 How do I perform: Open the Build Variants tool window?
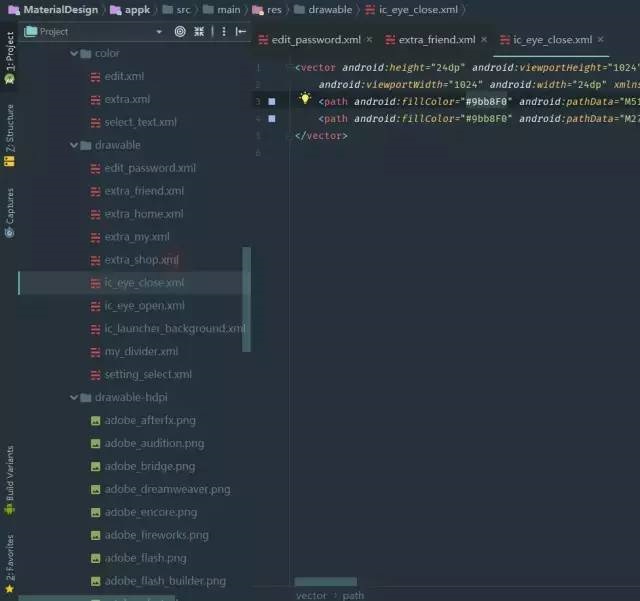[x=10, y=480]
